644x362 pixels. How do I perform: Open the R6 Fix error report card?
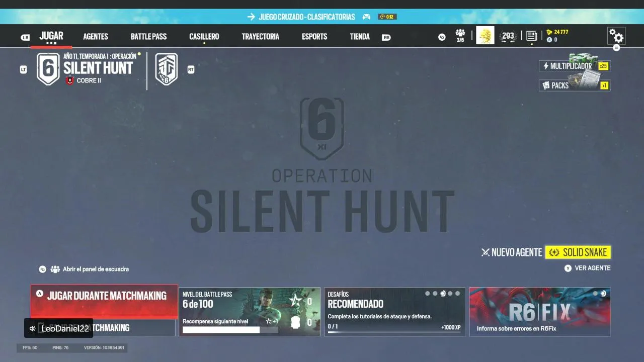(x=540, y=312)
